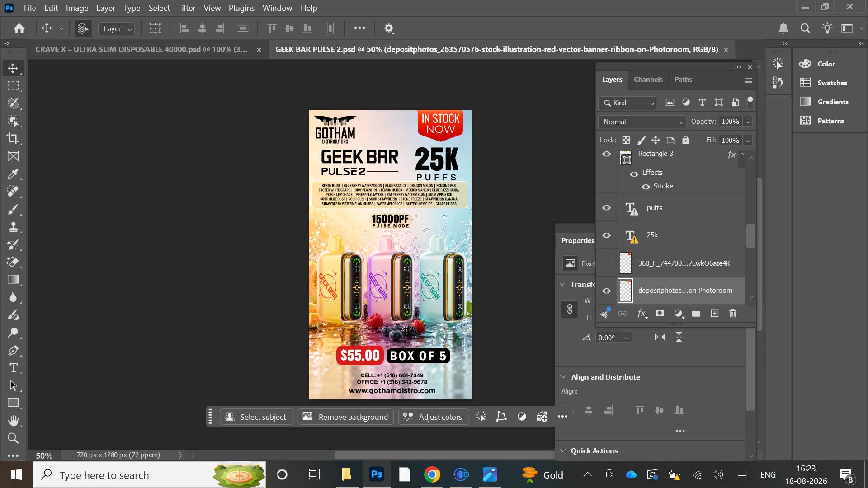Viewport: 868px width, 488px height.
Task: Pick the Pen tool
Action: (13, 350)
